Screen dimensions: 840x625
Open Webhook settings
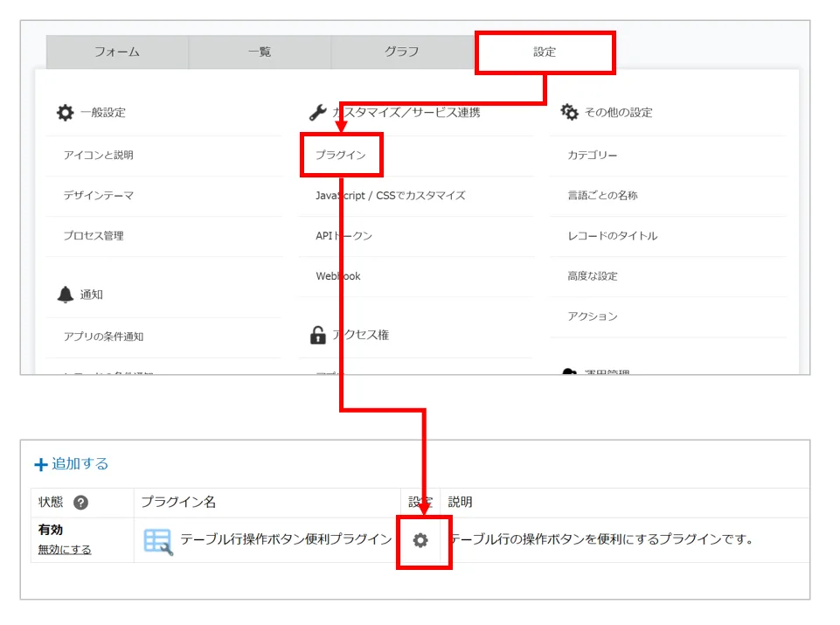click(x=338, y=276)
